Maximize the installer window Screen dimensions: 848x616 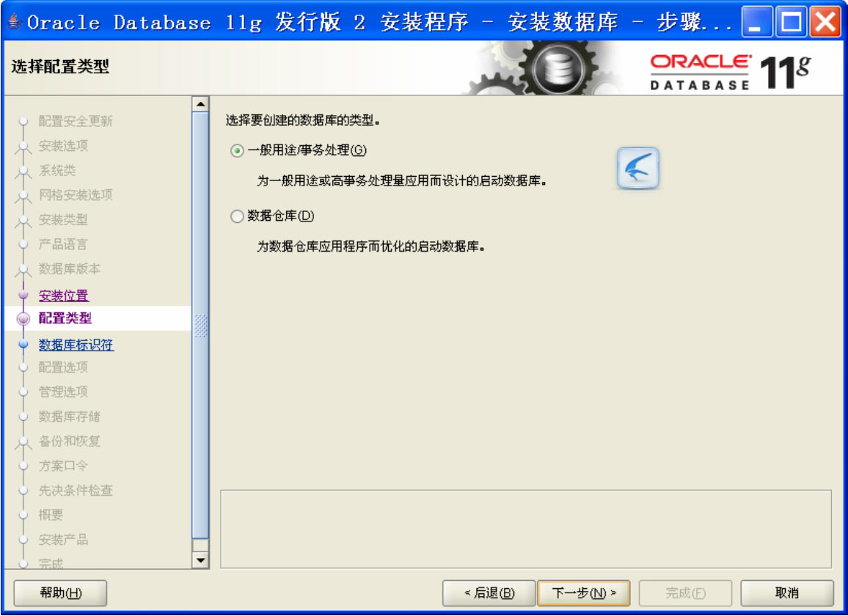[791, 22]
